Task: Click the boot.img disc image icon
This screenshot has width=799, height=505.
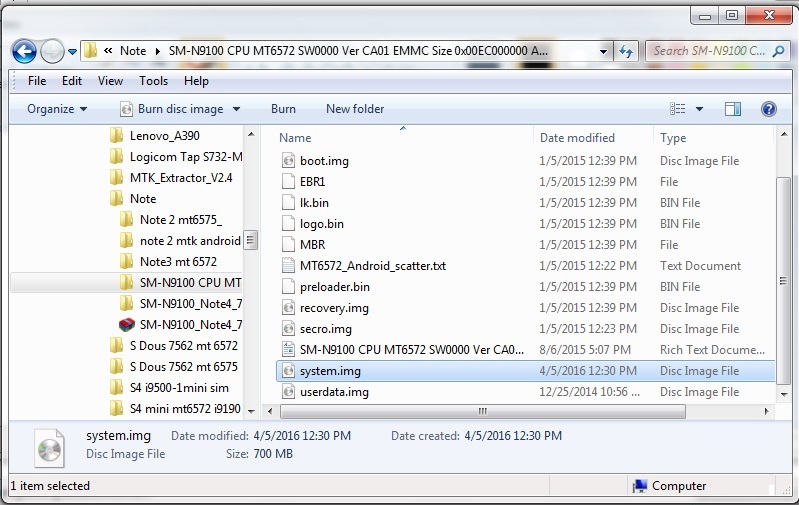Action: pos(288,161)
